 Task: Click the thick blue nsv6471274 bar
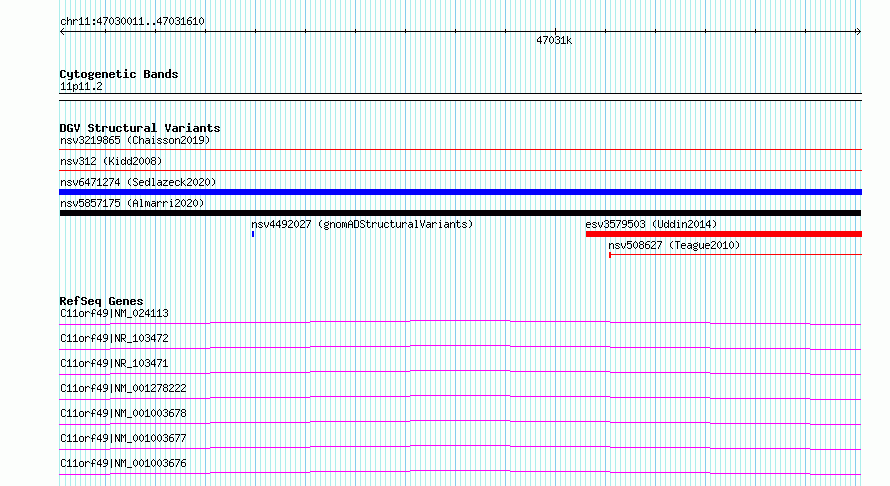[460, 192]
